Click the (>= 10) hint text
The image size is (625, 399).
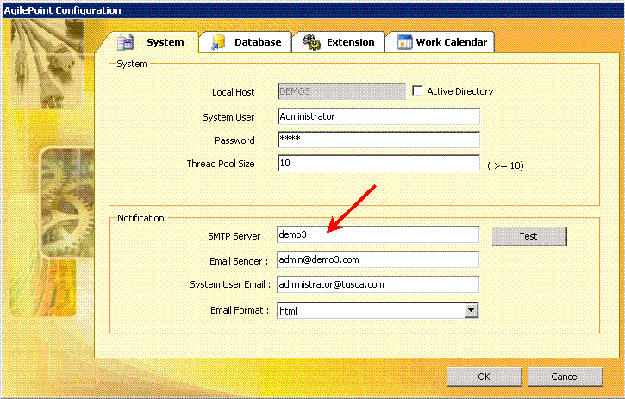pos(505,165)
